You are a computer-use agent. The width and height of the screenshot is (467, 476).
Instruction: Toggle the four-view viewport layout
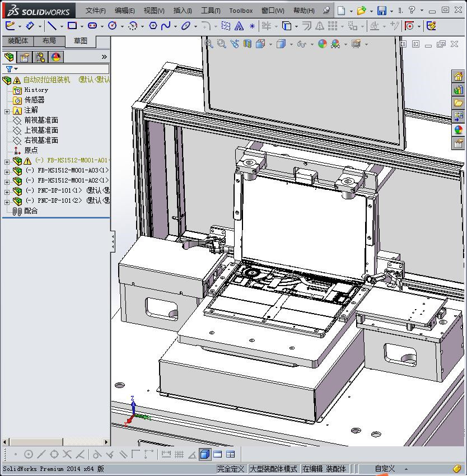(230, 454)
